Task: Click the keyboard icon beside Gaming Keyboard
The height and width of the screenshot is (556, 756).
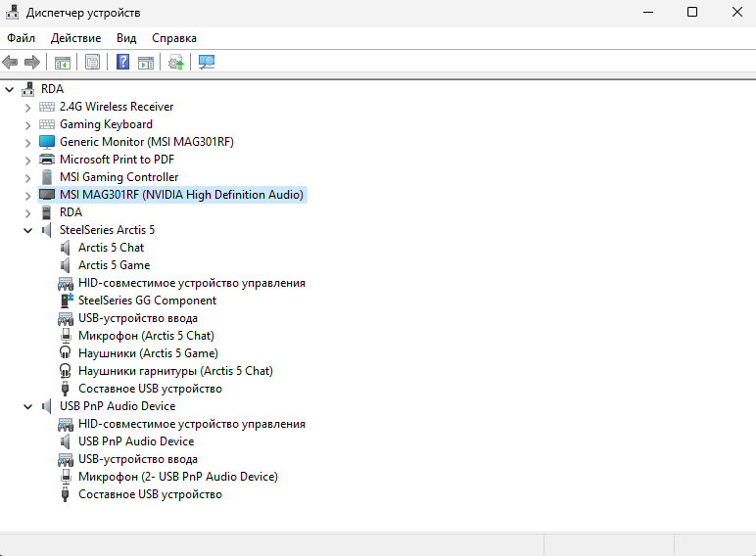Action: pos(47,124)
